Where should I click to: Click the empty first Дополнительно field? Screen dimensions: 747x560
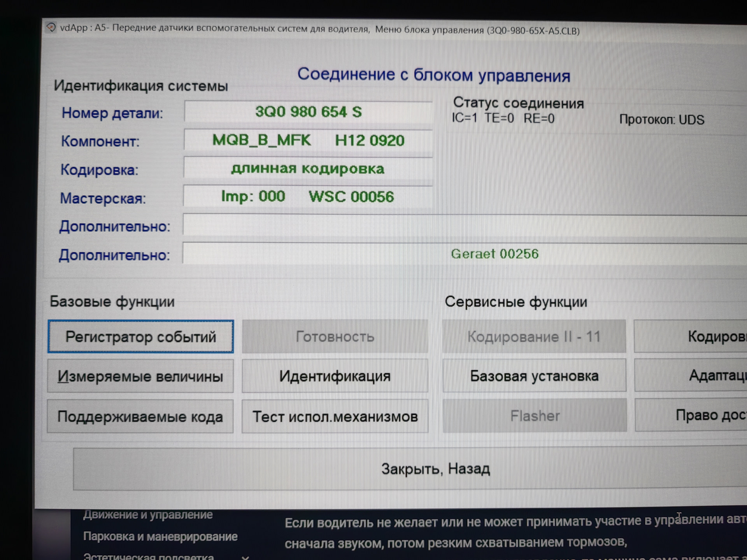[x=463, y=225]
